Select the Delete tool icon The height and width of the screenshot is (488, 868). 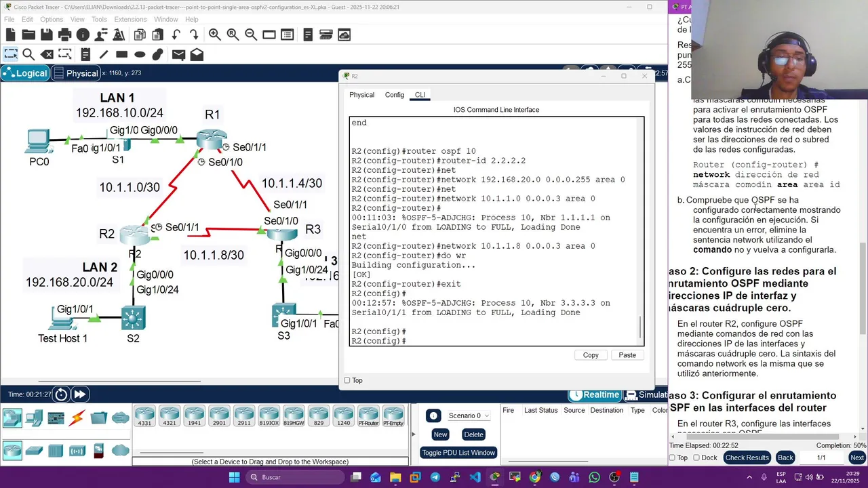coord(47,54)
